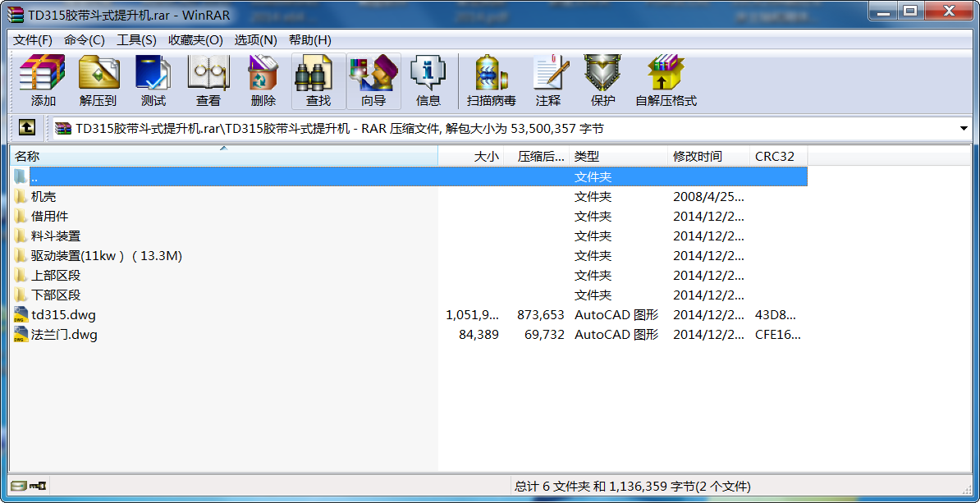Expand the address bar path dropdown
The width and height of the screenshot is (980, 503).
(x=963, y=129)
